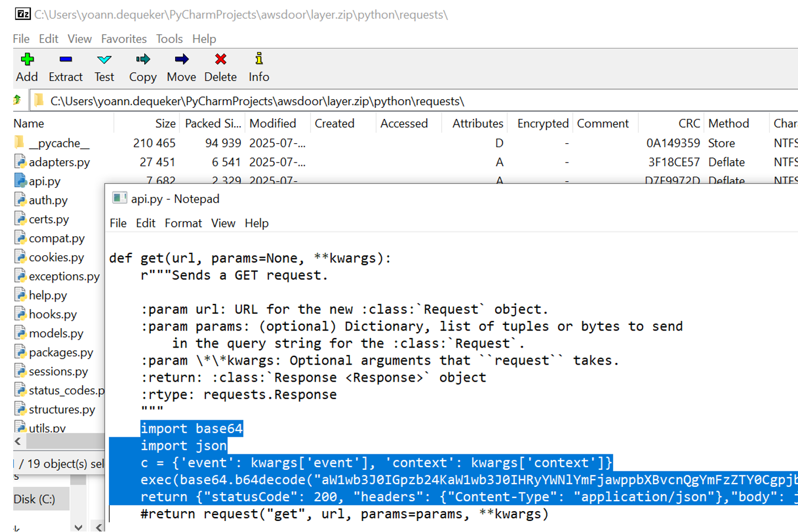Sort files by Modified column header

point(273,123)
